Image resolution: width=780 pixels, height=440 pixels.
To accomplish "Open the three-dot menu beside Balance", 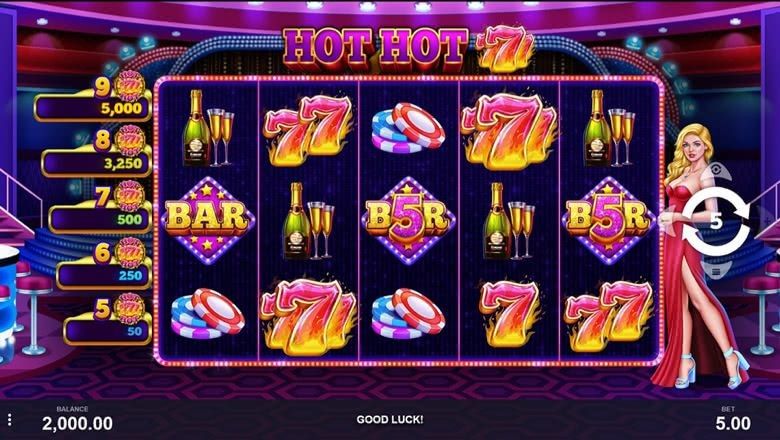I will [x=9, y=421].
